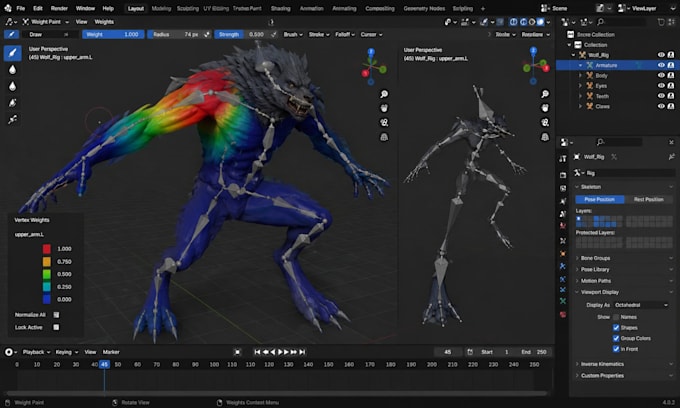The height and width of the screenshot is (408, 680).
Task: Open the red material properties tab
Action: click(x=563, y=314)
